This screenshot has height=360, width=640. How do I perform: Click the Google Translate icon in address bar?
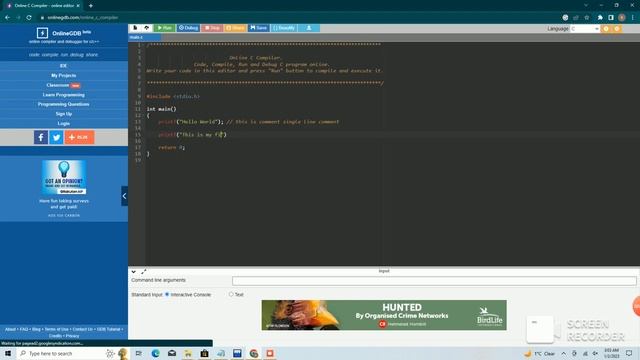coord(565,18)
